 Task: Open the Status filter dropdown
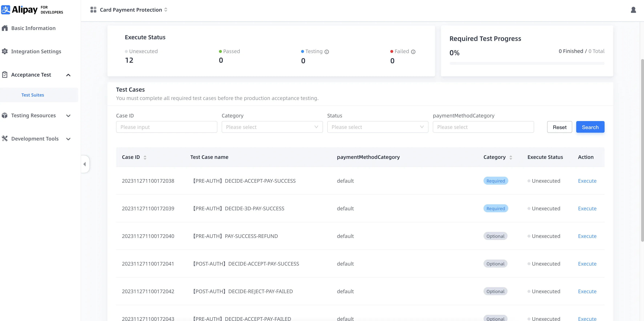pos(377,127)
